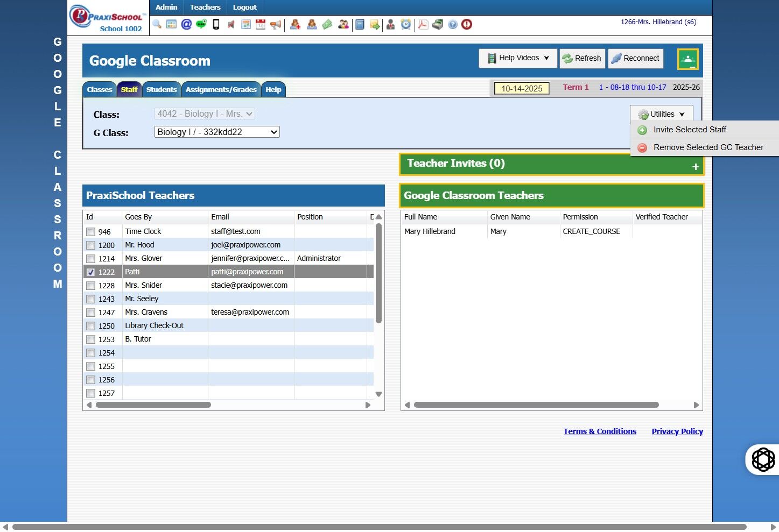
Task: Click the blue @ email icon
Action: [x=186, y=24]
